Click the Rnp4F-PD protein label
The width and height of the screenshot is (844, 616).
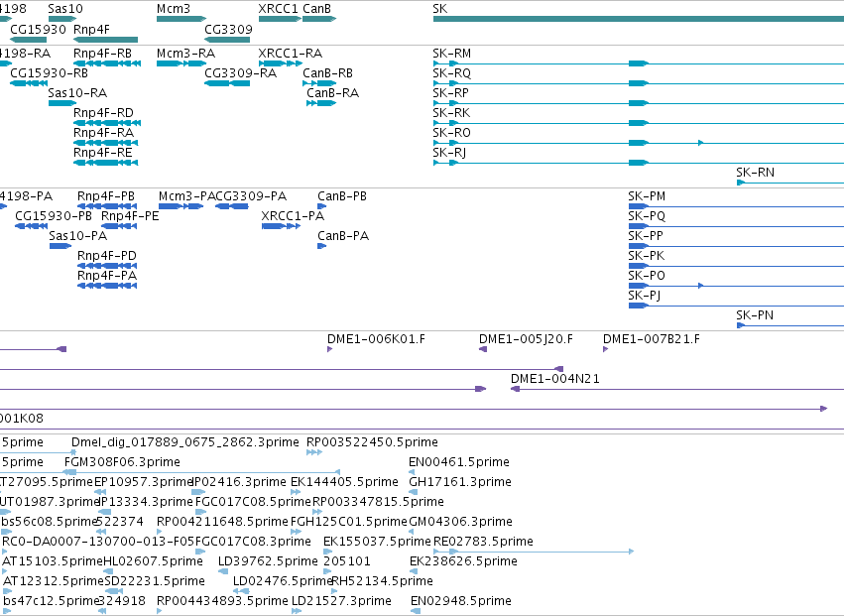tap(107, 256)
